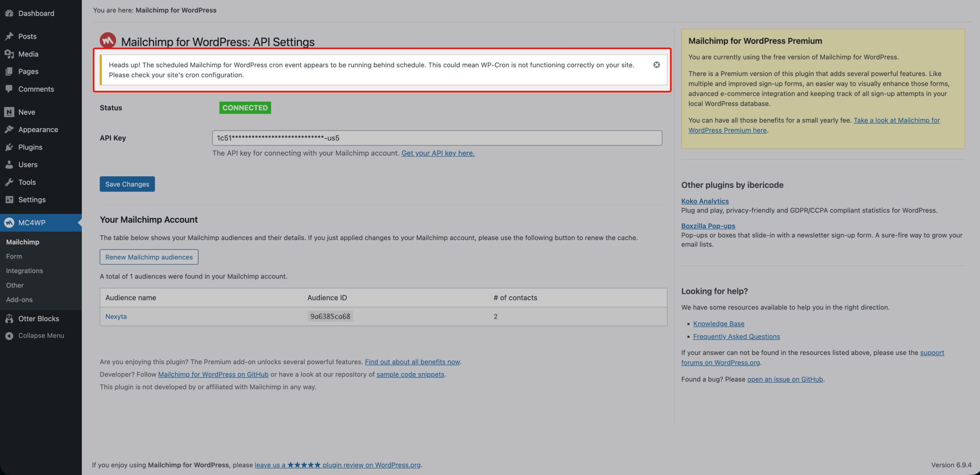Click the '# of contacts' column header
Image resolution: width=980 pixels, height=475 pixels.
515,298
